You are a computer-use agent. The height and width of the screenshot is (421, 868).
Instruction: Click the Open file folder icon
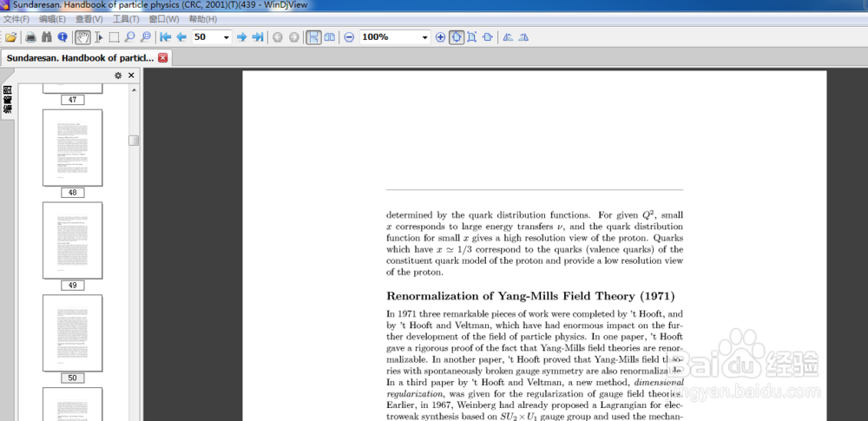point(11,37)
